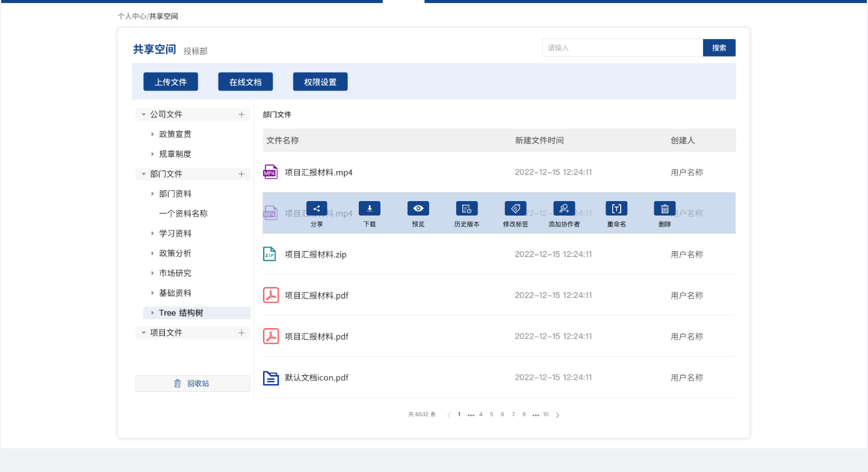Screen dimensions: 868x472
Task: Click the 创建人 column header
Action: pos(683,140)
